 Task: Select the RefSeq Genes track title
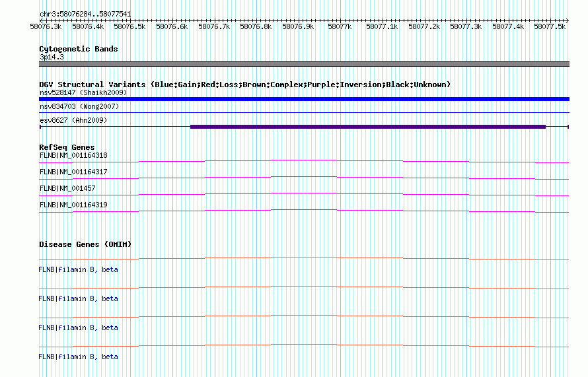pos(67,147)
